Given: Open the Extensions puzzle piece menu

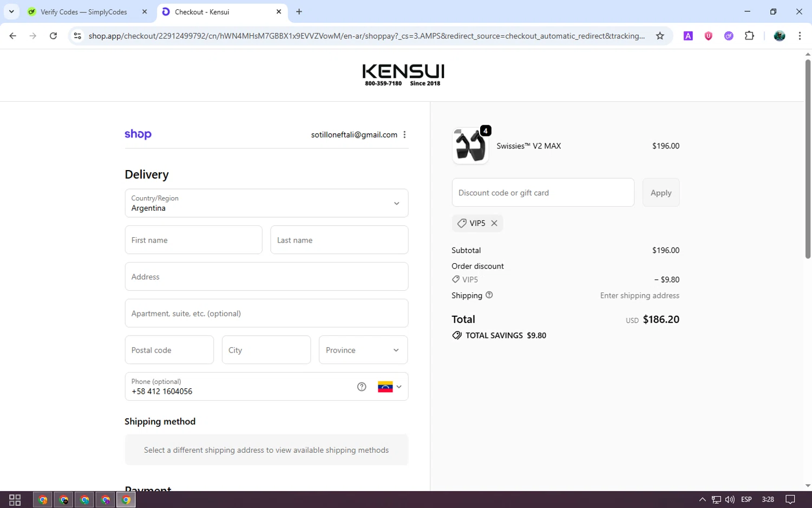Looking at the screenshot, I should [749, 36].
